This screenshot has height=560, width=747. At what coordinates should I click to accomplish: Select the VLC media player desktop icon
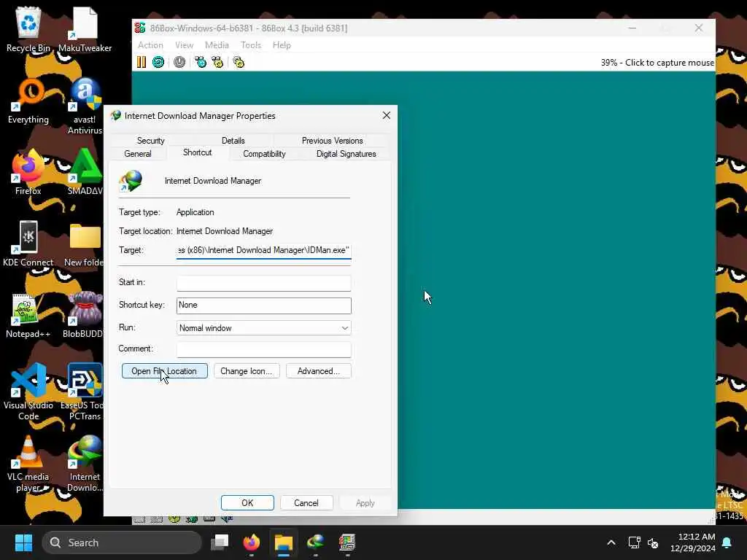pyautogui.click(x=28, y=463)
